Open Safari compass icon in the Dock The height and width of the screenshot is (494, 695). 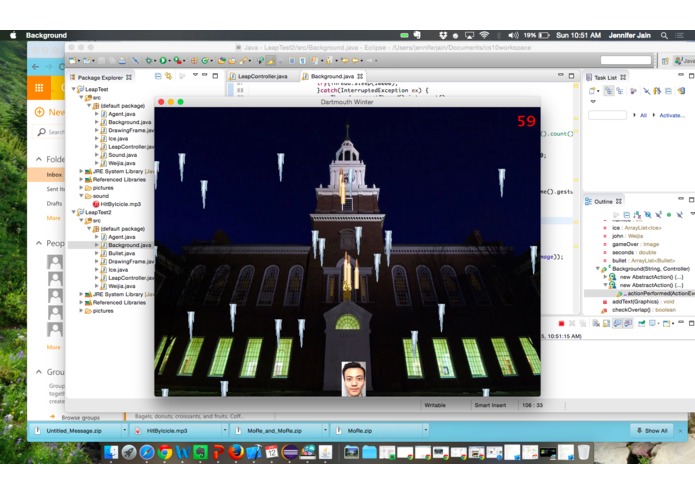coord(147,452)
